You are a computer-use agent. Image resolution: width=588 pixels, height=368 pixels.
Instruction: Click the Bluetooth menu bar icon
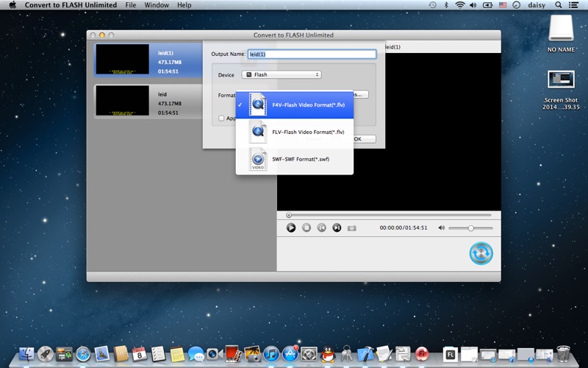point(446,5)
